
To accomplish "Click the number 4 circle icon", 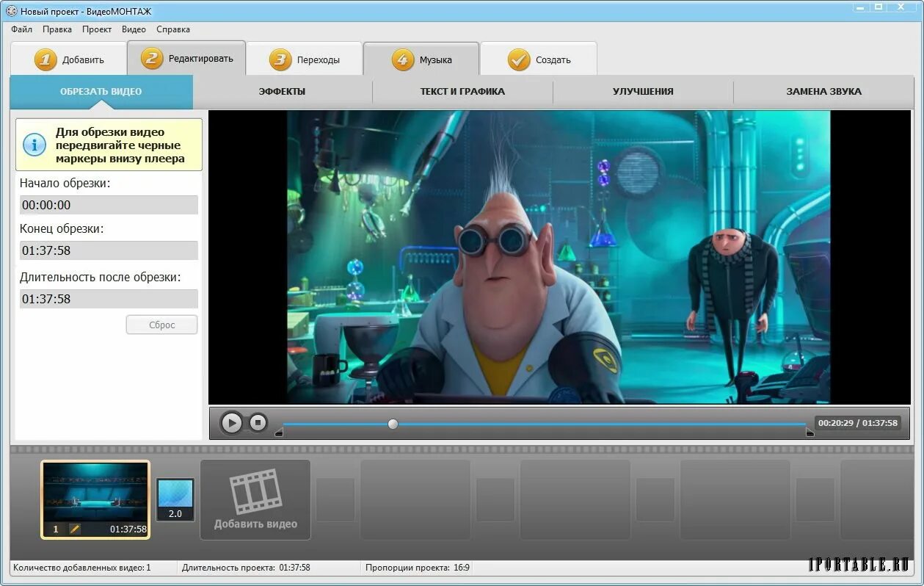I will tap(402, 59).
